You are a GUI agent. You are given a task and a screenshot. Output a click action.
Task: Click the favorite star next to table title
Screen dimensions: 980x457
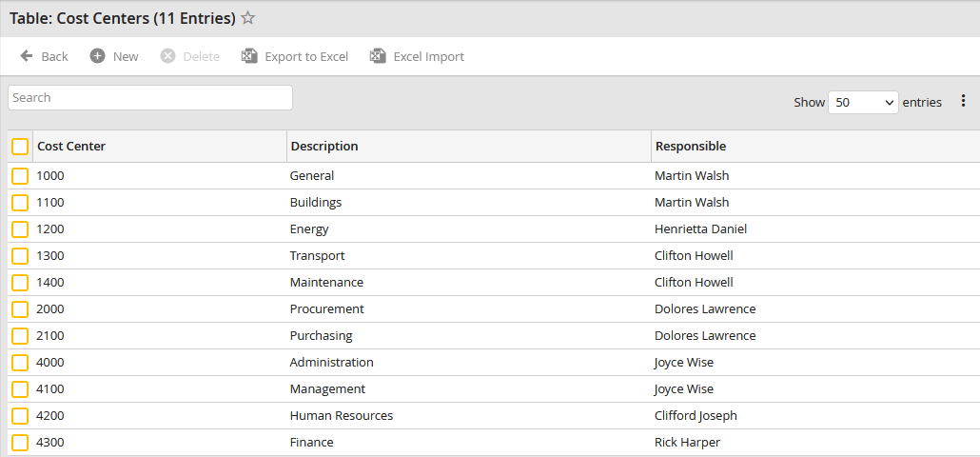pos(248,18)
